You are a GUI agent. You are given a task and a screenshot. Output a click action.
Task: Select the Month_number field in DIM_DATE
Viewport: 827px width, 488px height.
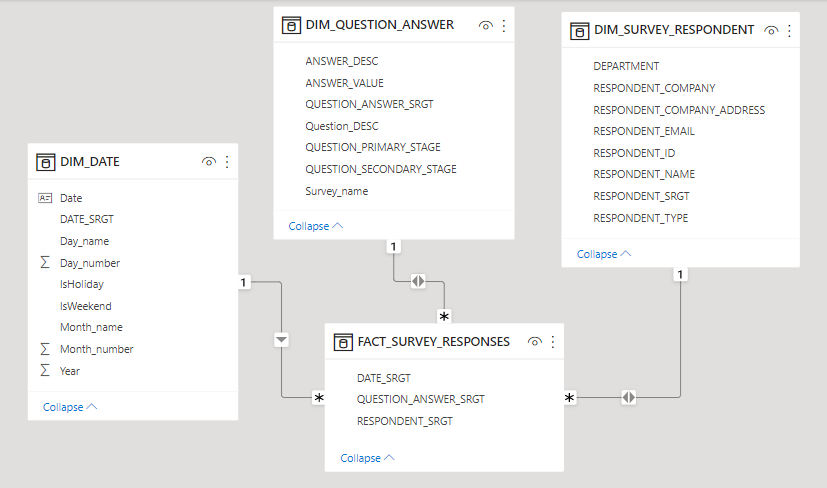tap(96, 349)
